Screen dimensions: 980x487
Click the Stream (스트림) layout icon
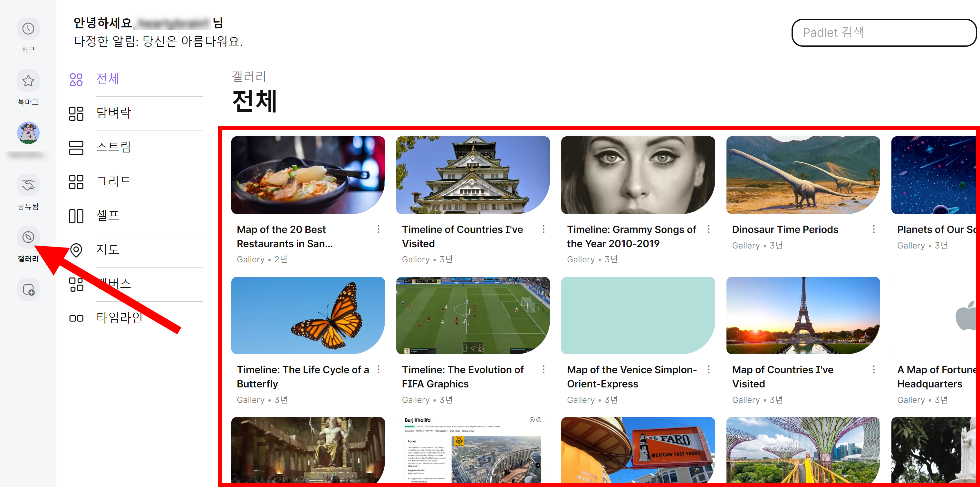[x=76, y=148]
